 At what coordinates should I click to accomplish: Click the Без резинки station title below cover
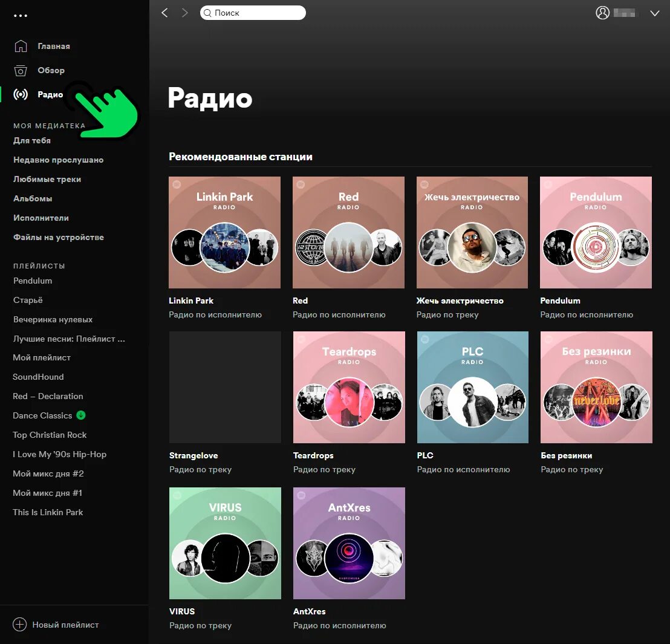click(567, 455)
